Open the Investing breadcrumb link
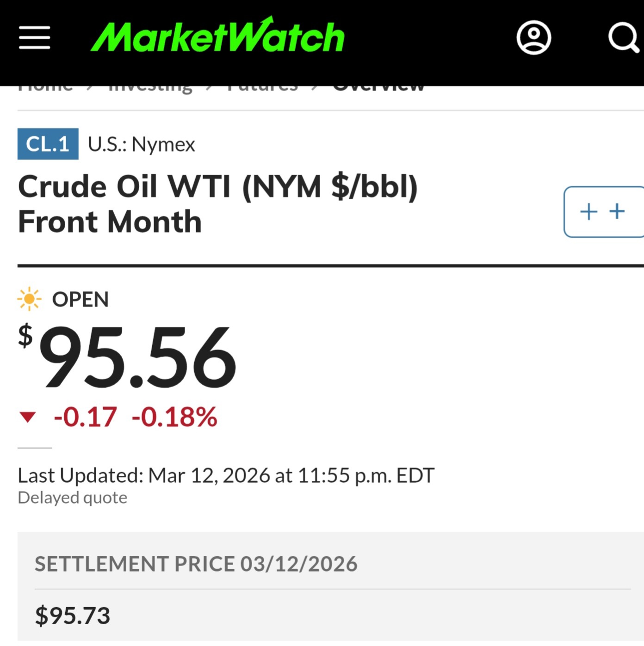Viewport: 644px width, 646px height. [150, 88]
